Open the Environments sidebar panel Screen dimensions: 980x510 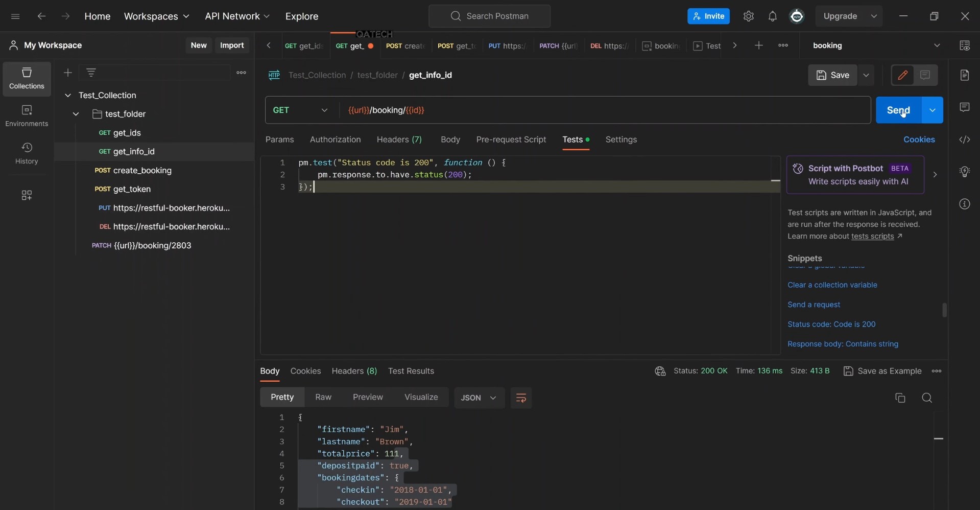point(27,116)
